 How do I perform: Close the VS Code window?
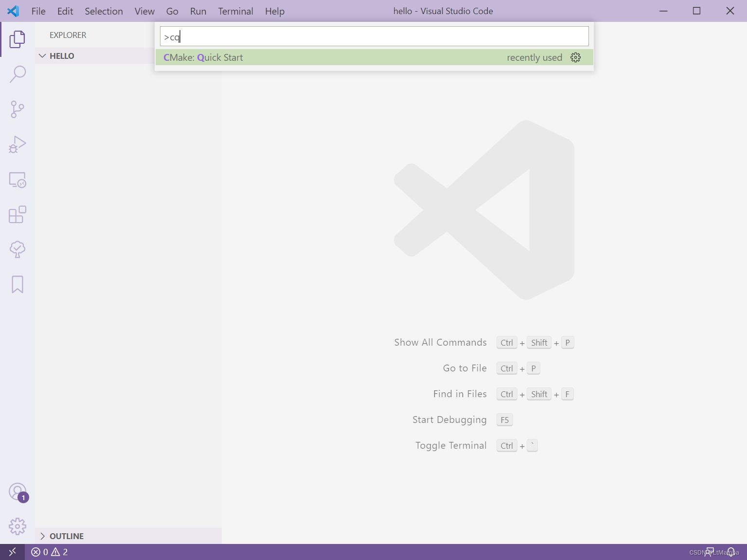tap(730, 11)
